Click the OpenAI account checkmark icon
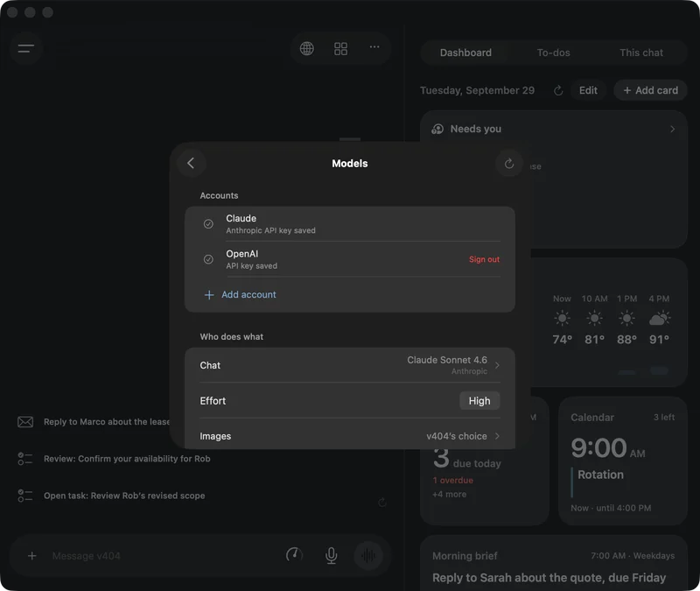 208,259
